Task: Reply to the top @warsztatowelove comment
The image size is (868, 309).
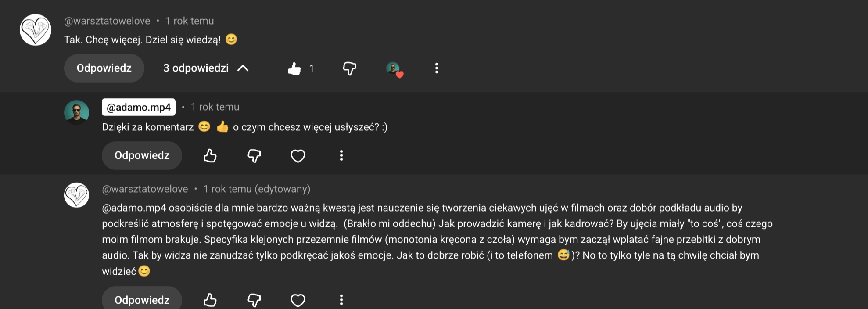Action: (x=104, y=68)
